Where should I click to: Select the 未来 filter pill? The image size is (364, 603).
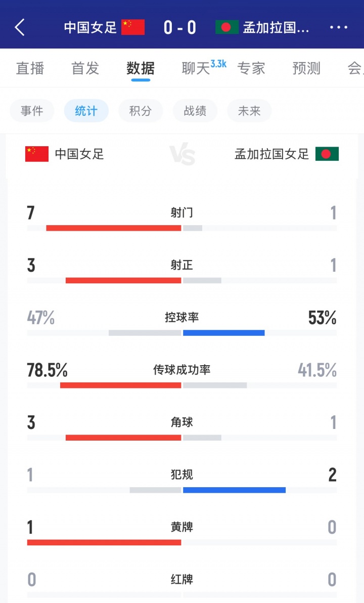pos(249,111)
